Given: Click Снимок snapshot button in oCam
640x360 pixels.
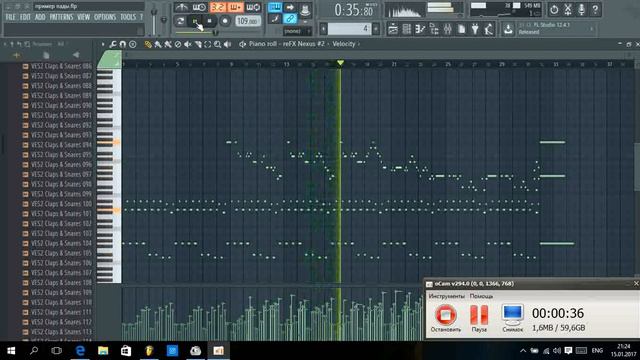Looking at the screenshot, I should coord(513,318).
